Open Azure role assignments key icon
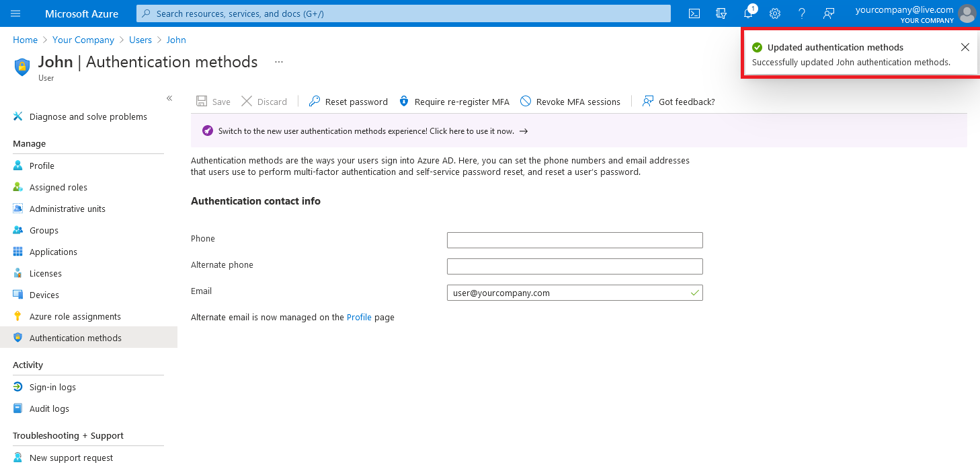Image resolution: width=980 pixels, height=473 pixels. tap(75, 316)
